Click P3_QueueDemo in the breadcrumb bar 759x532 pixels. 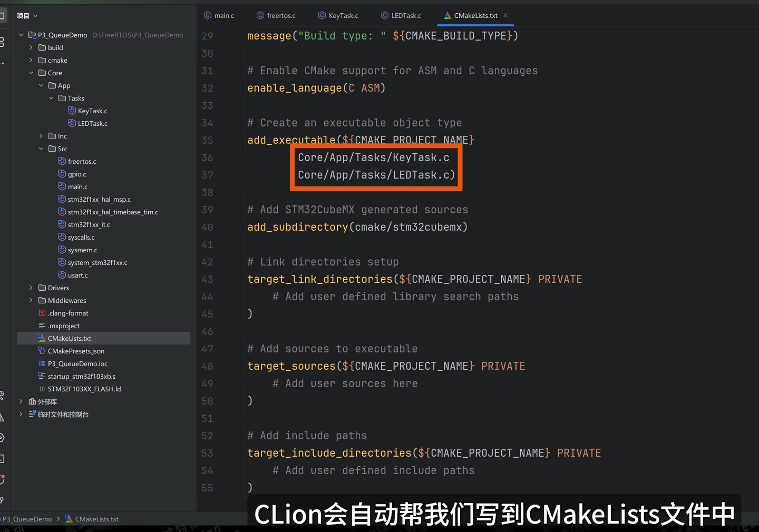pyautogui.click(x=27, y=519)
